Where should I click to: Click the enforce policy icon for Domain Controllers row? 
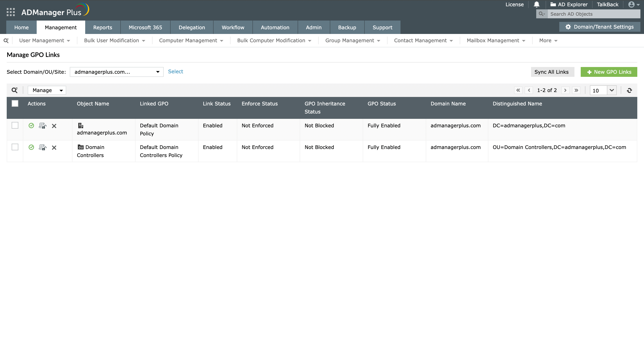42,147
